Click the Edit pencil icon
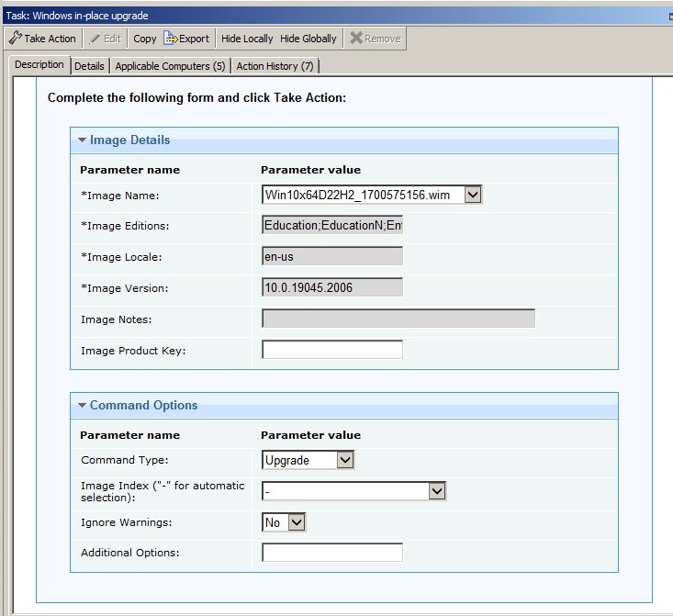This screenshot has height=616, width=673. click(95, 39)
